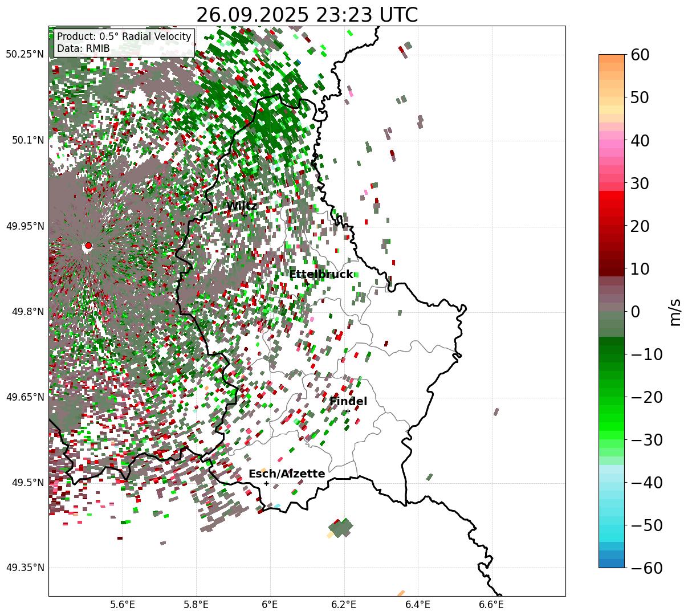
Task: Click the "Data: RMIB" text
Action: tap(83, 48)
